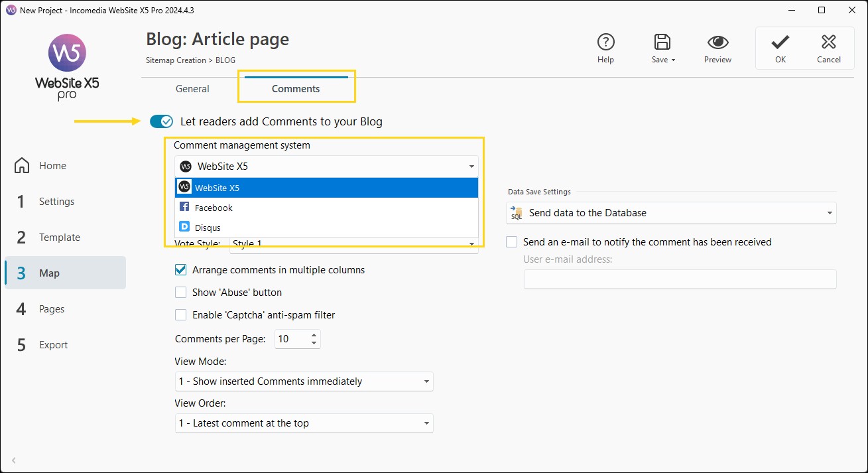Click the Home house icon
The height and width of the screenshot is (473, 868).
point(22,166)
